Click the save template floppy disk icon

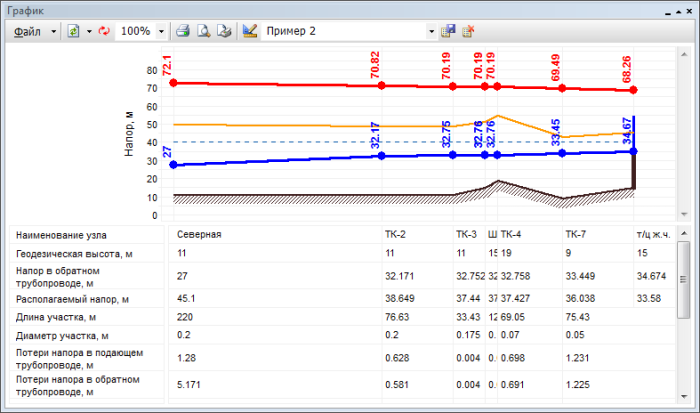tap(449, 31)
